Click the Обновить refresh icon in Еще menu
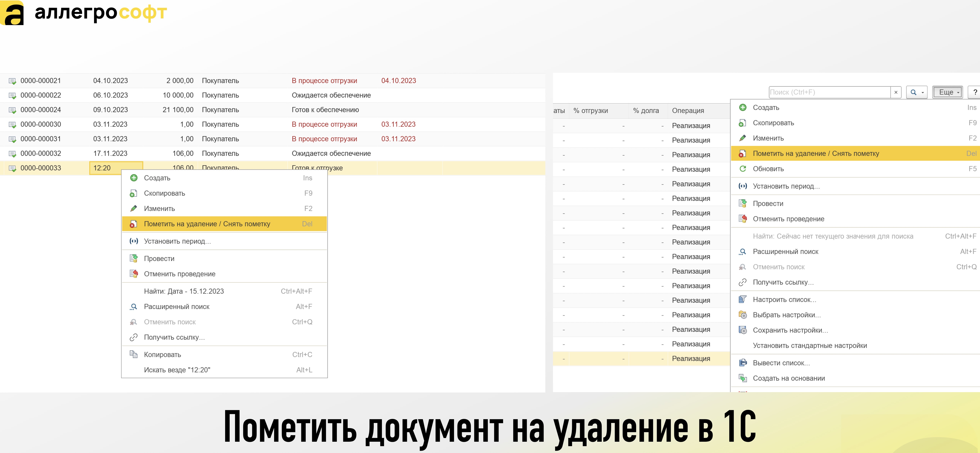This screenshot has width=980, height=453. tap(743, 169)
